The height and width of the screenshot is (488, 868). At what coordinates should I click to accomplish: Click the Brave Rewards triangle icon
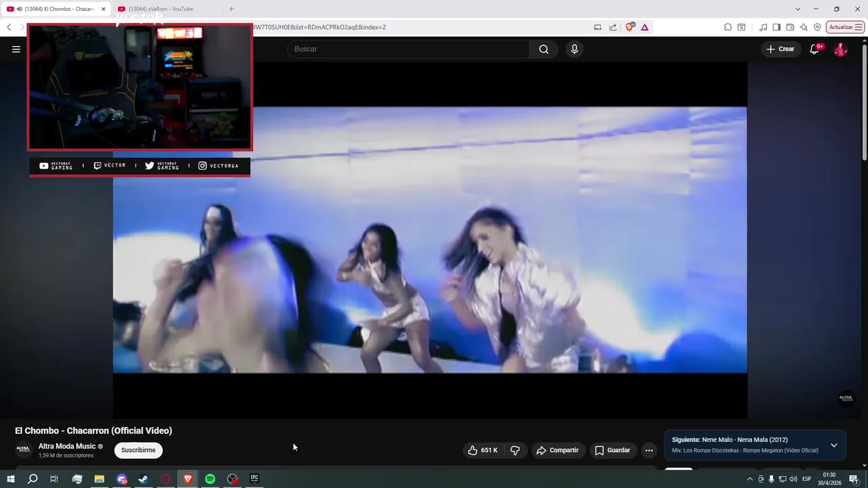coord(644,27)
